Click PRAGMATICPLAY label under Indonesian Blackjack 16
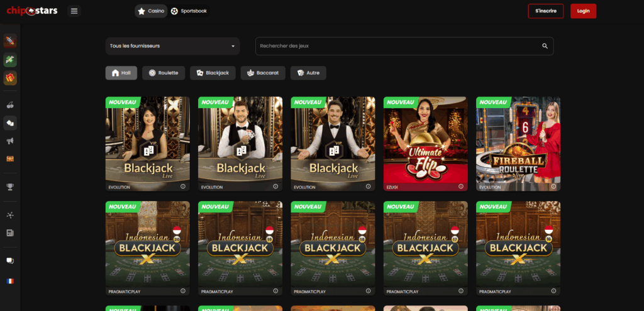This screenshot has height=311, width=644. pyautogui.click(x=495, y=292)
